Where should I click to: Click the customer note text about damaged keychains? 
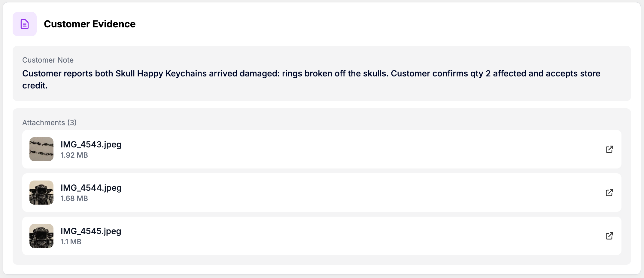coord(311,74)
